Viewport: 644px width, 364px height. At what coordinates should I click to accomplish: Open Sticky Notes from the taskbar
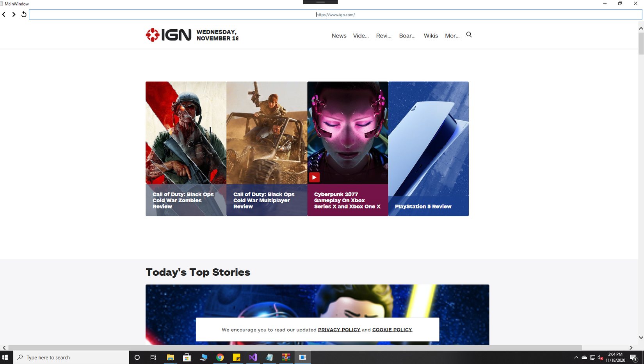tap(237, 357)
